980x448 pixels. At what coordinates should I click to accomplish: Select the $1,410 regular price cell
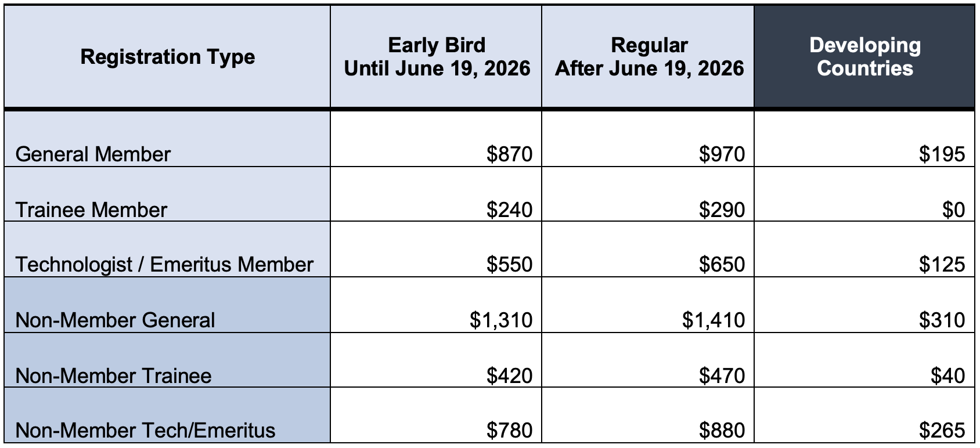714,320
